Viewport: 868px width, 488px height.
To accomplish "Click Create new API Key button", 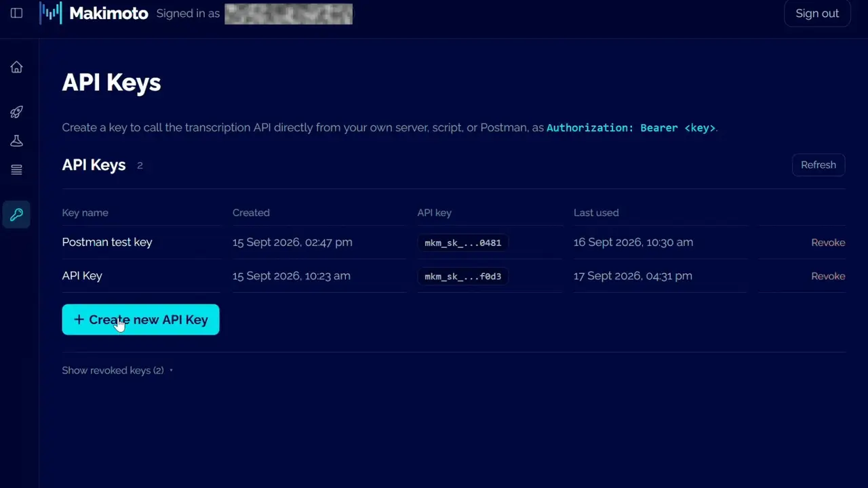I will [140, 320].
